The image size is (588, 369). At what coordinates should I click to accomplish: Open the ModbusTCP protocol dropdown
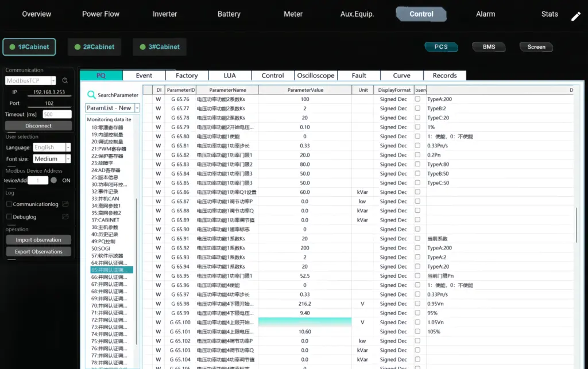pyautogui.click(x=53, y=81)
